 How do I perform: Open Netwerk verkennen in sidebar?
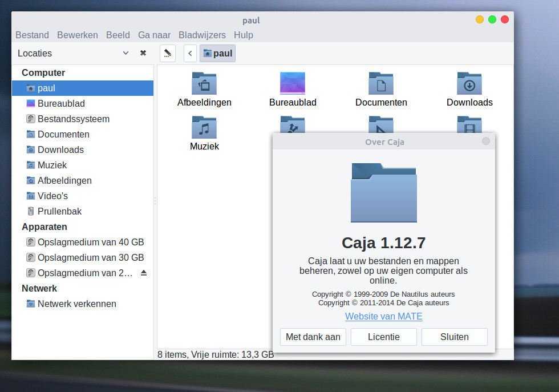click(x=83, y=304)
